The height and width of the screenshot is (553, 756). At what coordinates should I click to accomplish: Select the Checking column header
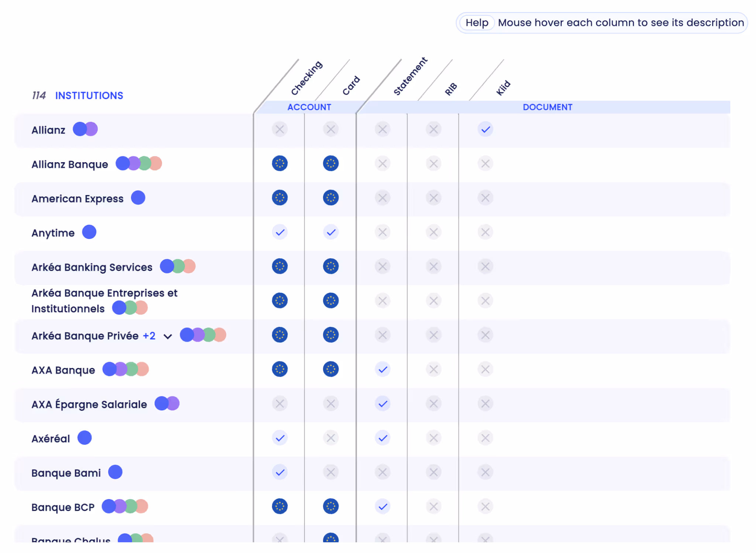(x=306, y=78)
